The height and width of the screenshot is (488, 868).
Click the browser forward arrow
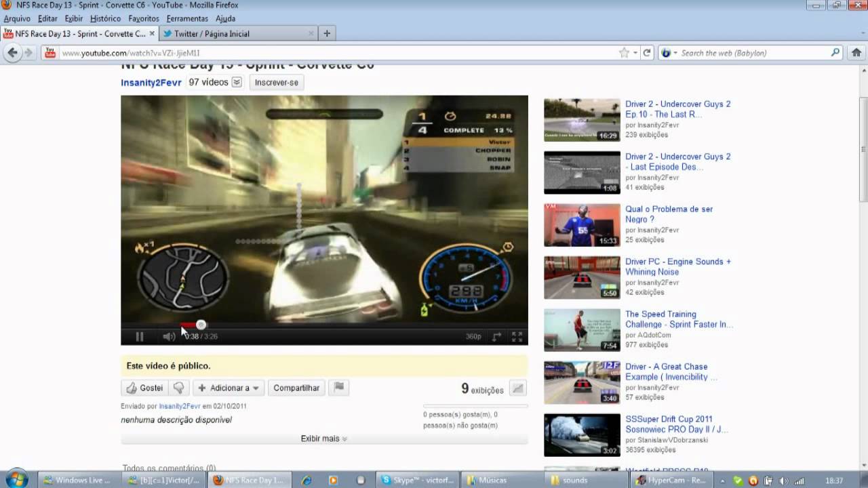(x=28, y=52)
